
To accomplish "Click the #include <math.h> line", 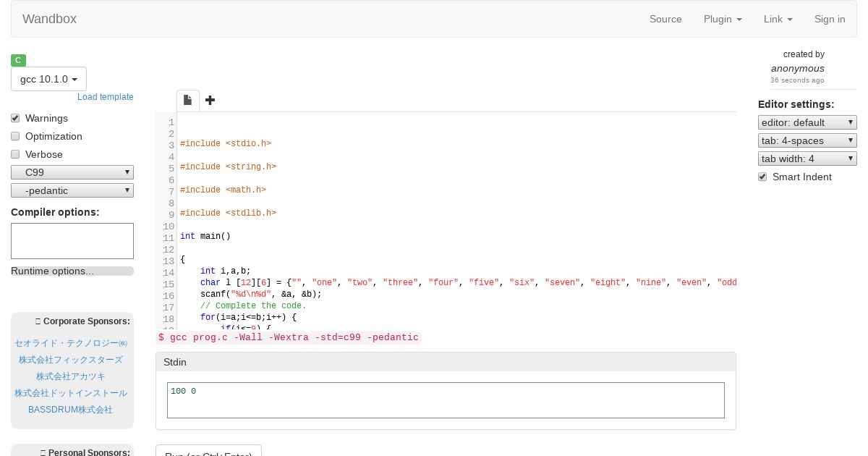I will click(223, 190).
